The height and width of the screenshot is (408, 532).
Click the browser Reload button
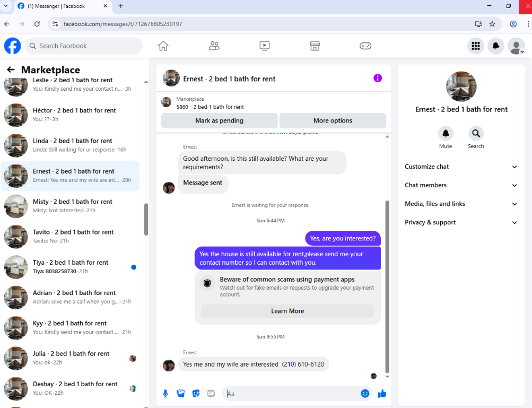[37, 24]
